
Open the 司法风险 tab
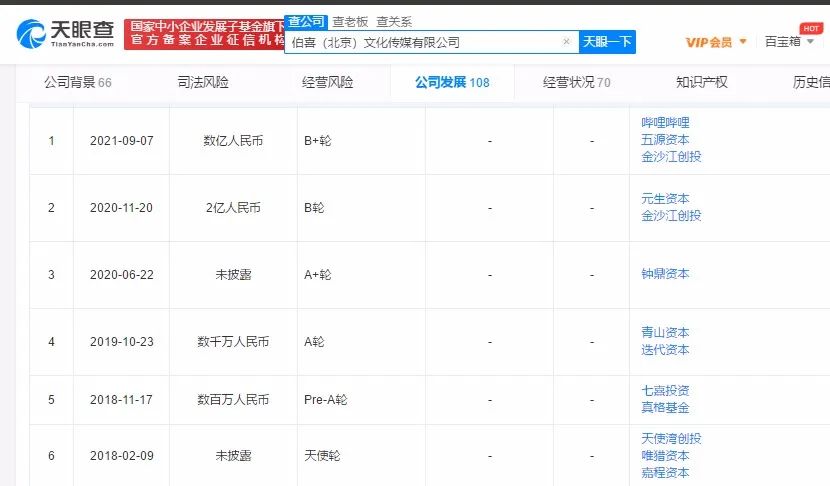[x=203, y=82]
